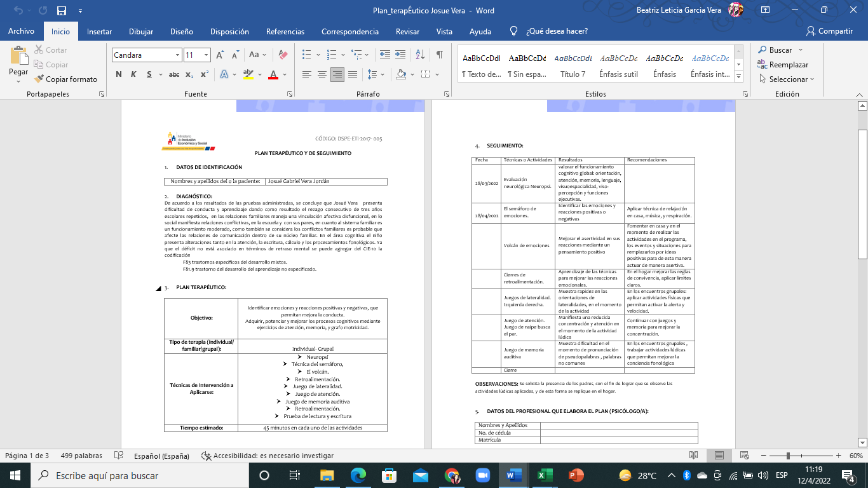Open the font size dropdown
Viewport: 868px width, 488px height.
(x=206, y=55)
